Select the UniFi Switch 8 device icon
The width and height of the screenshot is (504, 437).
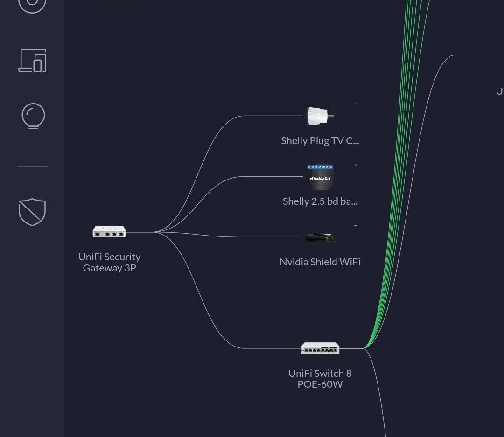pos(320,348)
